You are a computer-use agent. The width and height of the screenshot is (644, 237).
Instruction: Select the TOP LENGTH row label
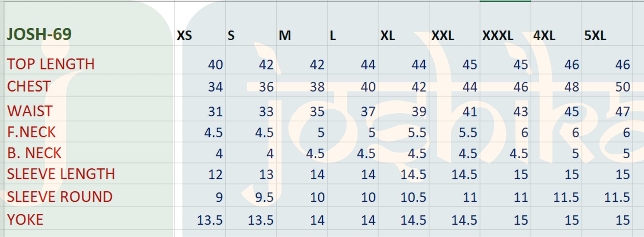(x=51, y=64)
